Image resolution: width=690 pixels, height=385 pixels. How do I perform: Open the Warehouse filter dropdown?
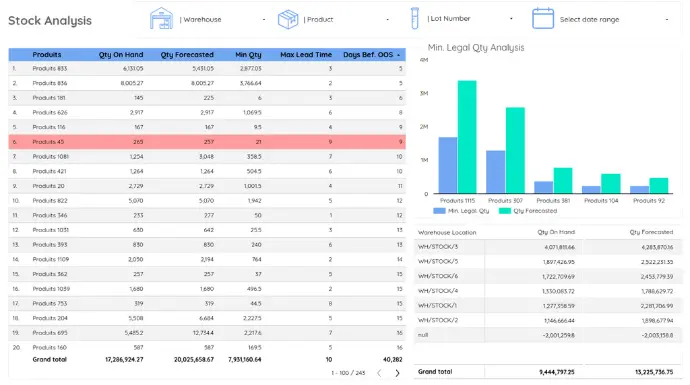[222, 19]
